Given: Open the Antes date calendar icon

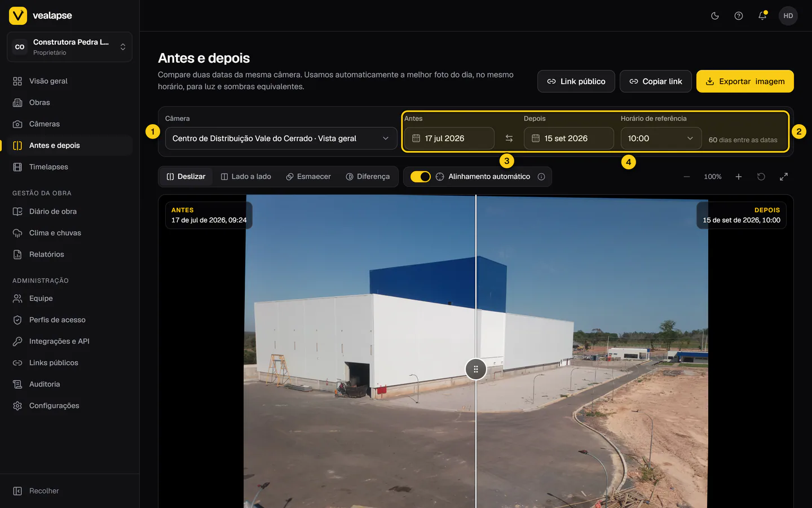Looking at the screenshot, I should pos(416,138).
